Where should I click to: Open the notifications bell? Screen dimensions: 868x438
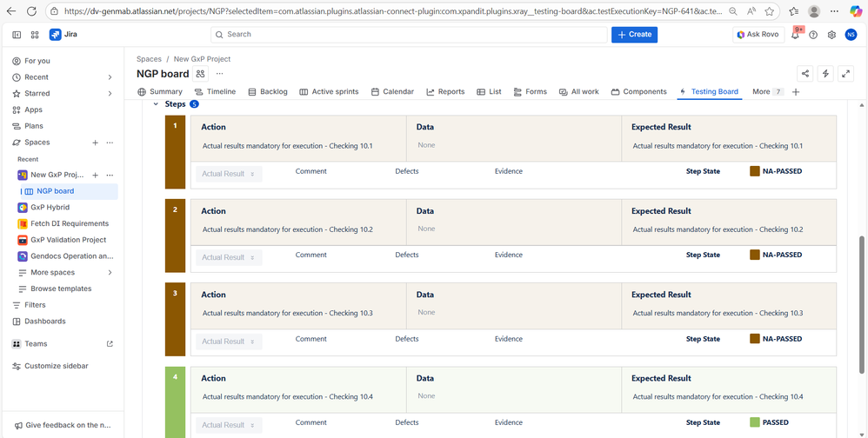tap(795, 35)
